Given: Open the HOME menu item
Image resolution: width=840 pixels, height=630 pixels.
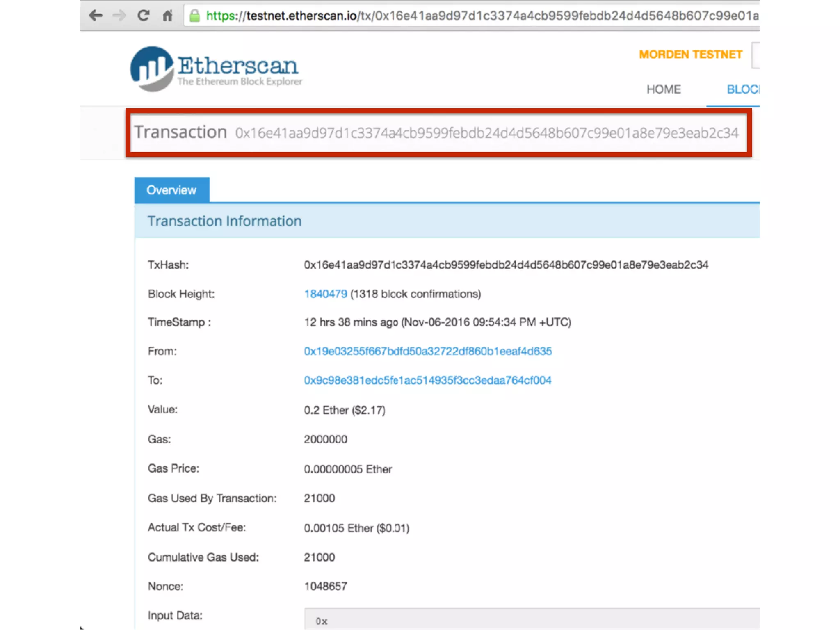Looking at the screenshot, I should [663, 89].
